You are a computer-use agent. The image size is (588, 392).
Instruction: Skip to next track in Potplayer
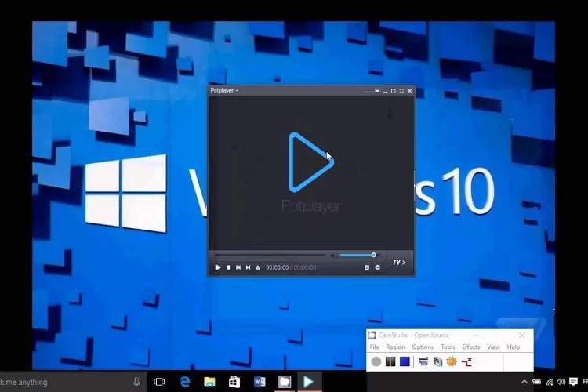[x=248, y=267]
